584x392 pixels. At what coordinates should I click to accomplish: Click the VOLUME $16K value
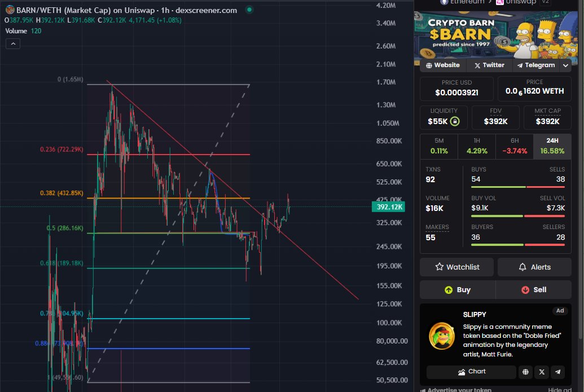pos(434,209)
